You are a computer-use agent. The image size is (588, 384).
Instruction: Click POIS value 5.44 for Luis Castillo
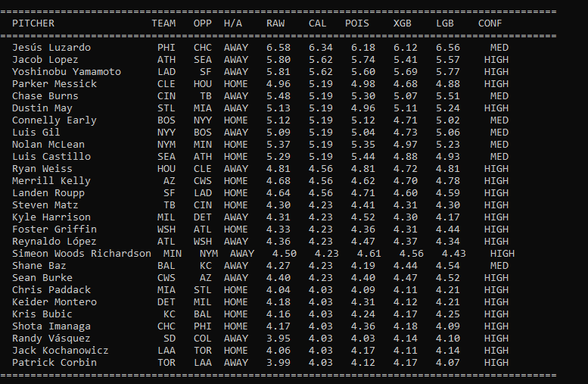pos(363,157)
